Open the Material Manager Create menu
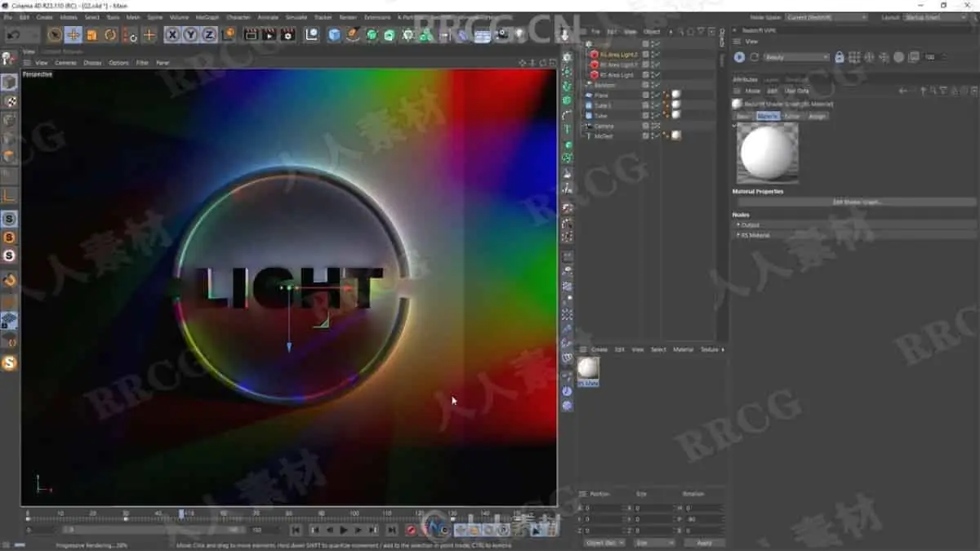The width and height of the screenshot is (980, 551). coord(599,349)
